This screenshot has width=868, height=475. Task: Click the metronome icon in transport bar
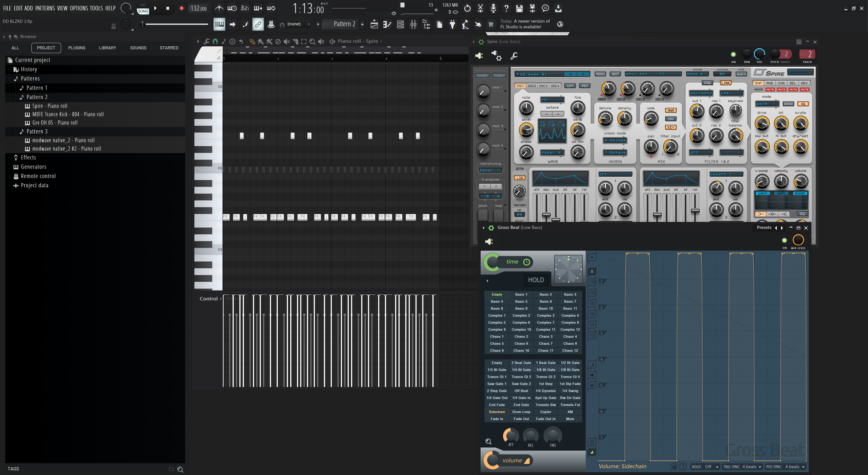point(219,8)
